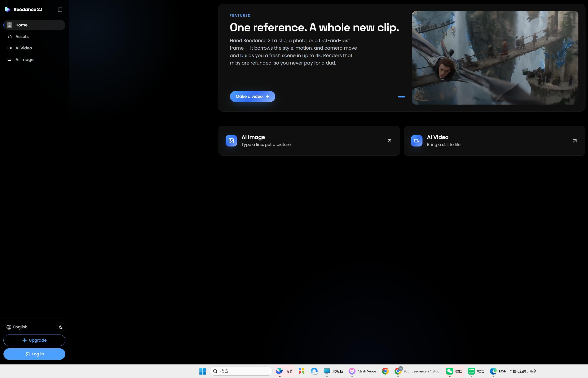
Task: Open AI Video card via its arrow icon
Action: 575,141
